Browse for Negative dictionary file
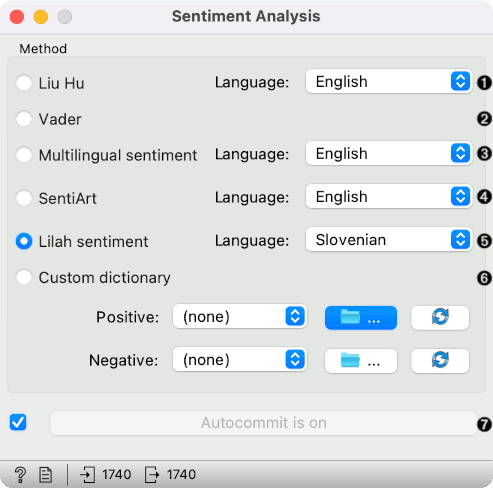The width and height of the screenshot is (493, 488). point(361,361)
